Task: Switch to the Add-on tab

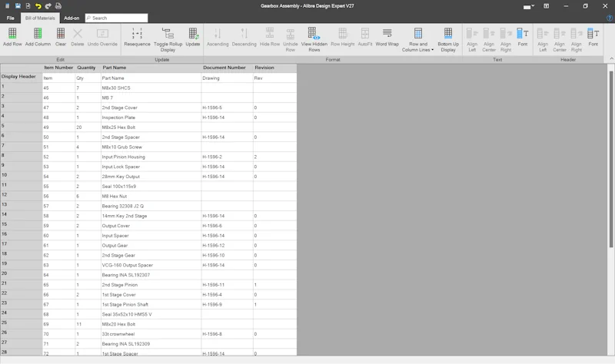Action: [71, 18]
